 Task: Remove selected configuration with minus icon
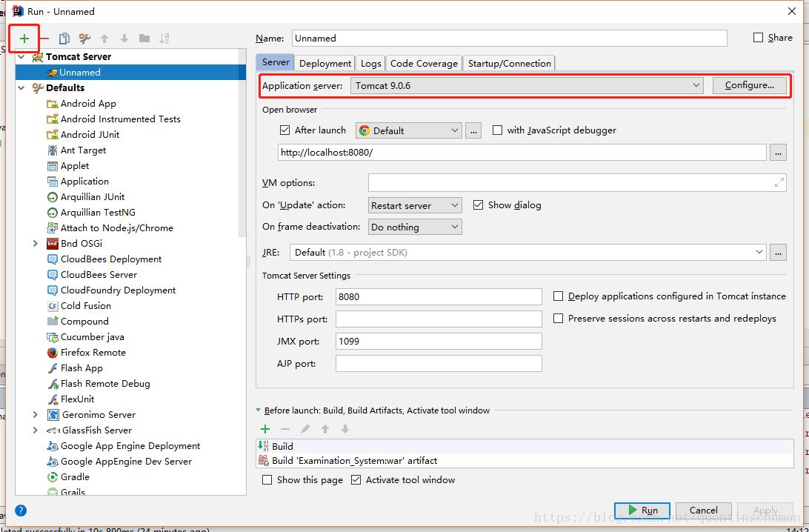[x=44, y=39]
